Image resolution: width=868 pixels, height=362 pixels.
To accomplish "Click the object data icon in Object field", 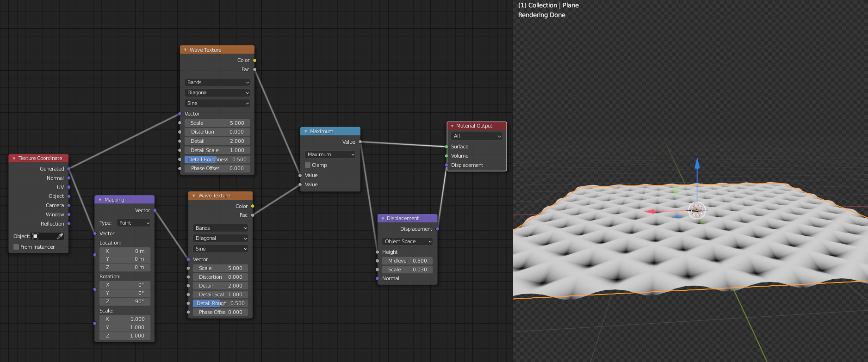I will click(x=36, y=236).
